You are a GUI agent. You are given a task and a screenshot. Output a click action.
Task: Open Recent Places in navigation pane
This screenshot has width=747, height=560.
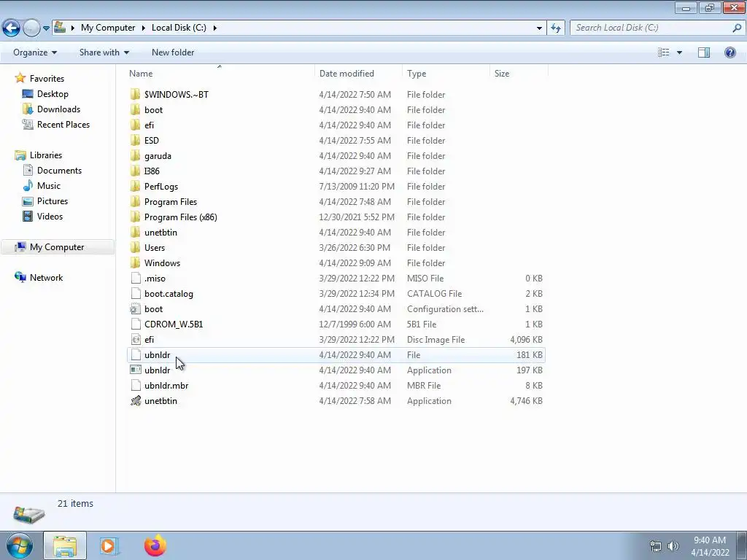[x=63, y=124]
